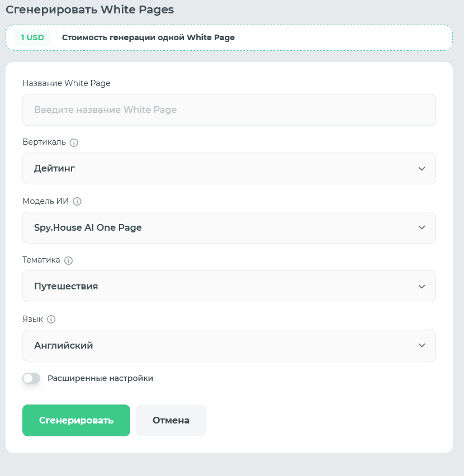Click the chevron arrow in the Английский field
The height and width of the screenshot is (476, 464).
(422, 345)
